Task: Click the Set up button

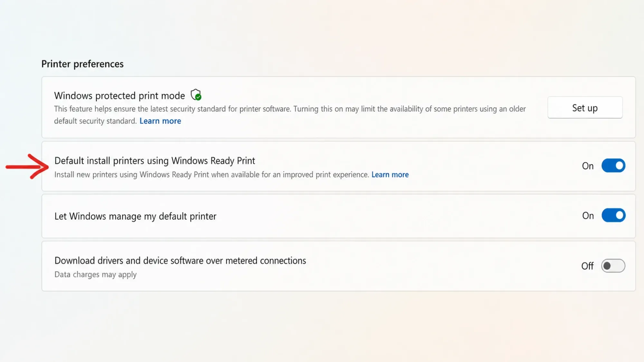Action: (x=585, y=107)
